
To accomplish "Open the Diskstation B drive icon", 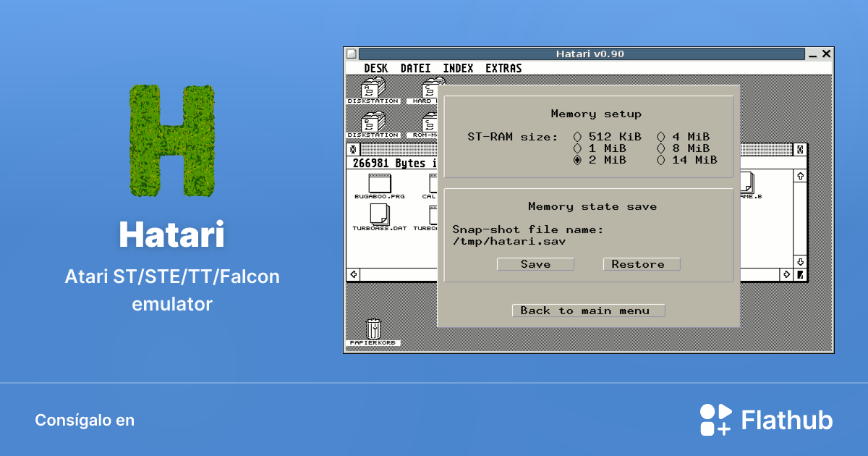I will click(372, 123).
